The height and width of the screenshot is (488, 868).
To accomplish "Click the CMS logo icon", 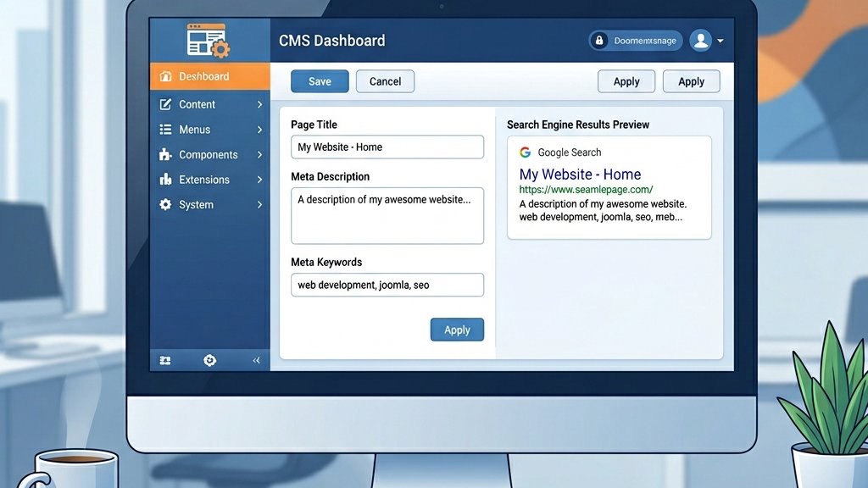I will pos(208,40).
